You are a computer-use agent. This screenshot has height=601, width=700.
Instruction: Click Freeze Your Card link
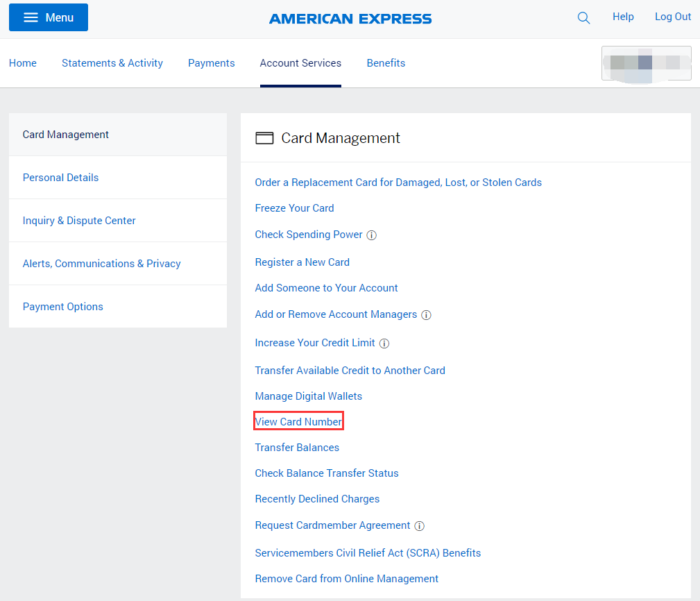tap(294, 208)
